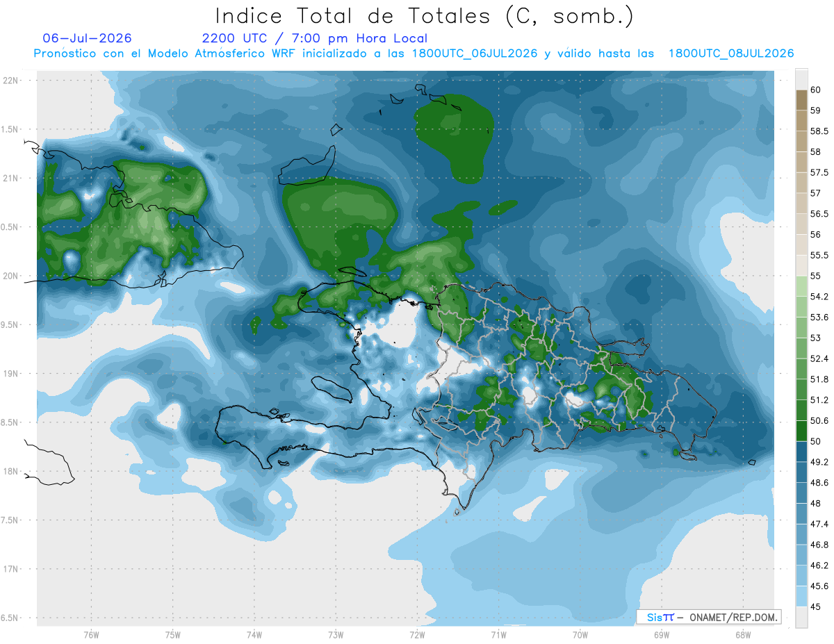The image size is (834, 644).
Task: Click the colorbar value "50.6"
Action: tap(820, 421)
